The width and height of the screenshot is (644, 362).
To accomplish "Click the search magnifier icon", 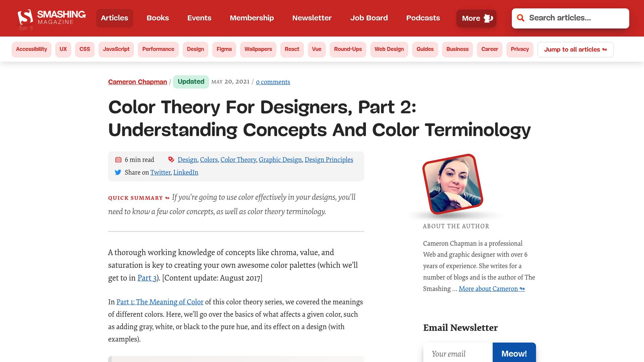I will click(521, 18).
